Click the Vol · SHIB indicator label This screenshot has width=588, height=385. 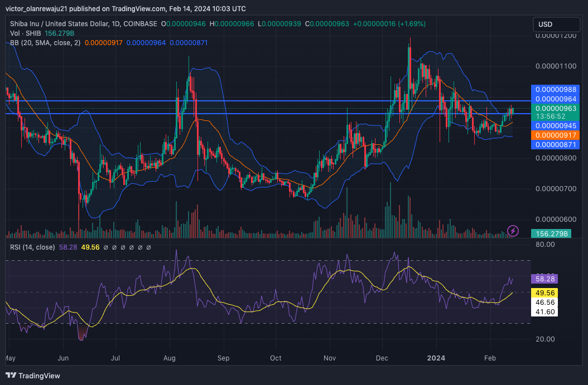[x=25, y=33]
